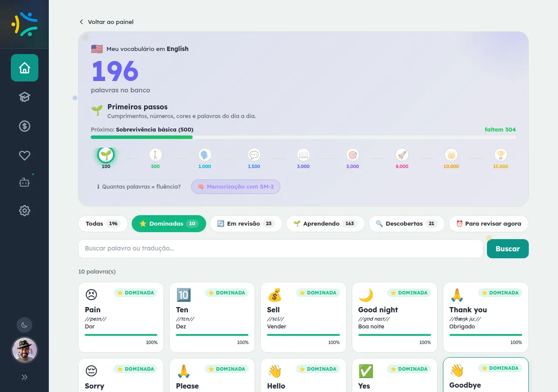Click the 100% progress bar on Good night
Image resolution: width=558 pixels, height=392 pixels.
pyautogui.click(x=395, y=335)
